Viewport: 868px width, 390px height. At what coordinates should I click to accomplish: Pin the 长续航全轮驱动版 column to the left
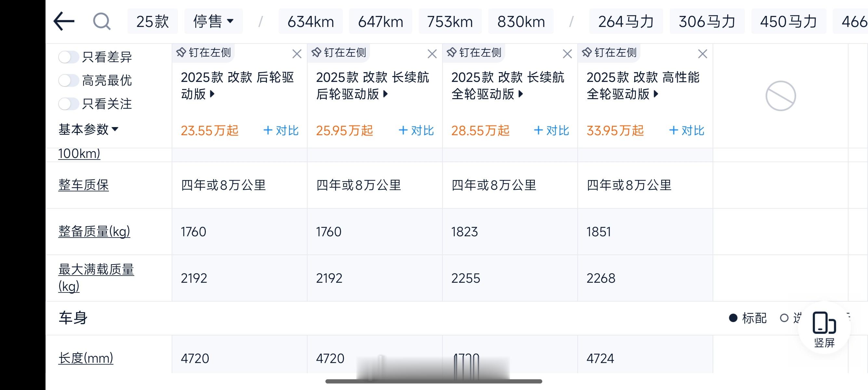(474, 53)
